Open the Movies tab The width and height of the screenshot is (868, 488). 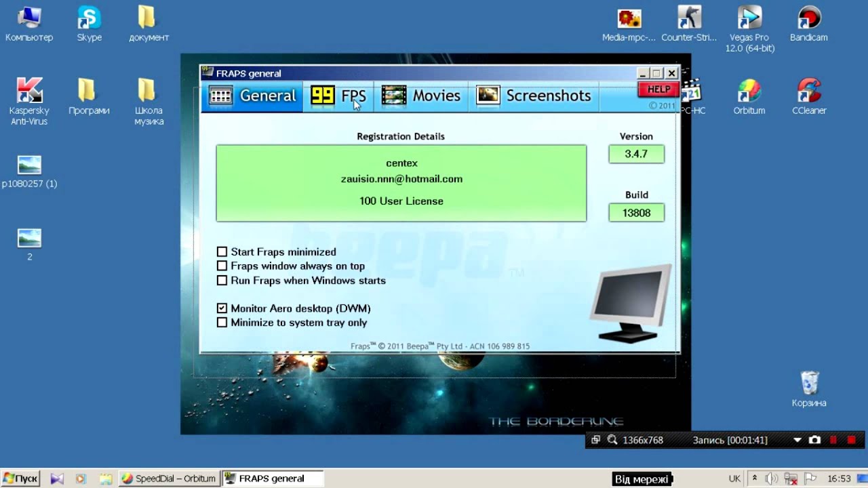click(x=421, y=96)
